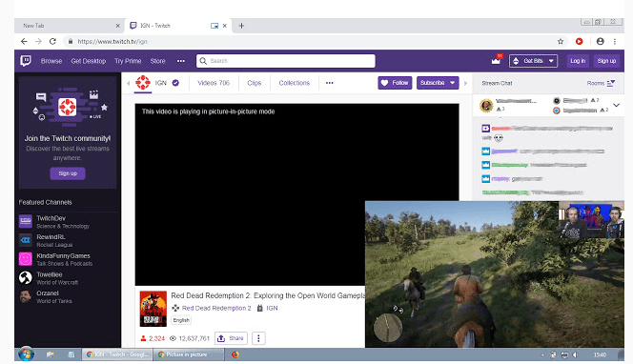Click the KindaFunnyGames channel avatar
This screenshot has width=633, height=364.
click(x=26, y=258)
